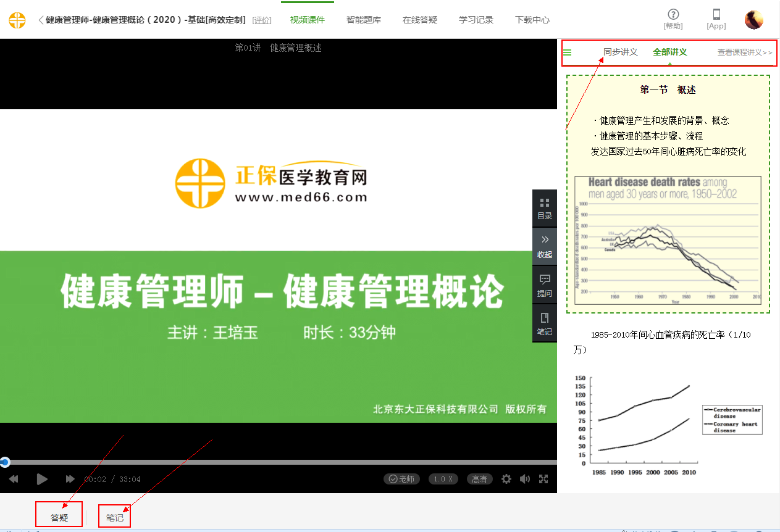This screenshot has width=780, height=532.
Task: Toggle the 老师 teacher view
Action: (x=401, y=479)
